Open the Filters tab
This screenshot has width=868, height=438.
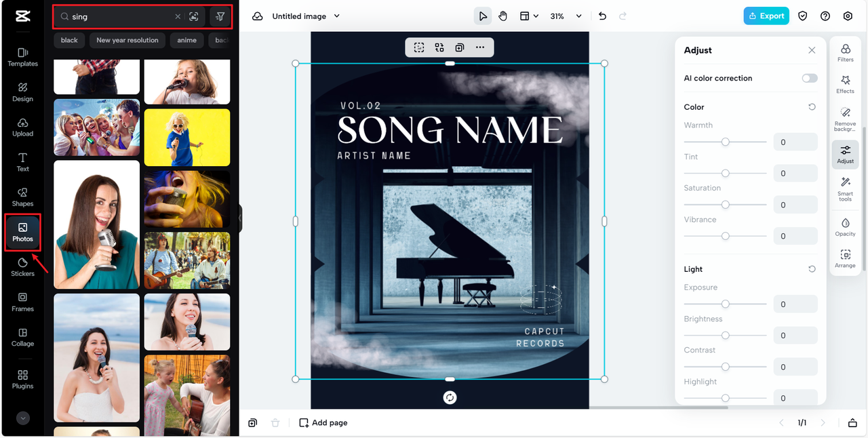pos(846,53)
